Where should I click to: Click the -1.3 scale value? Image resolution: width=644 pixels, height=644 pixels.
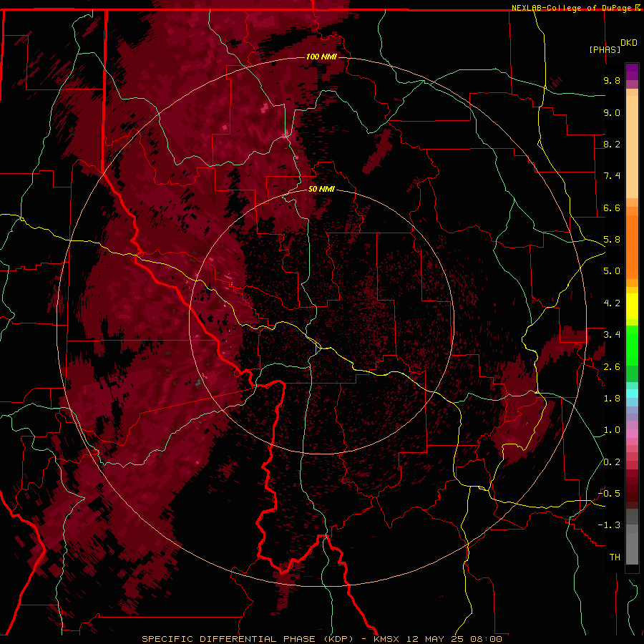[609, 525]
